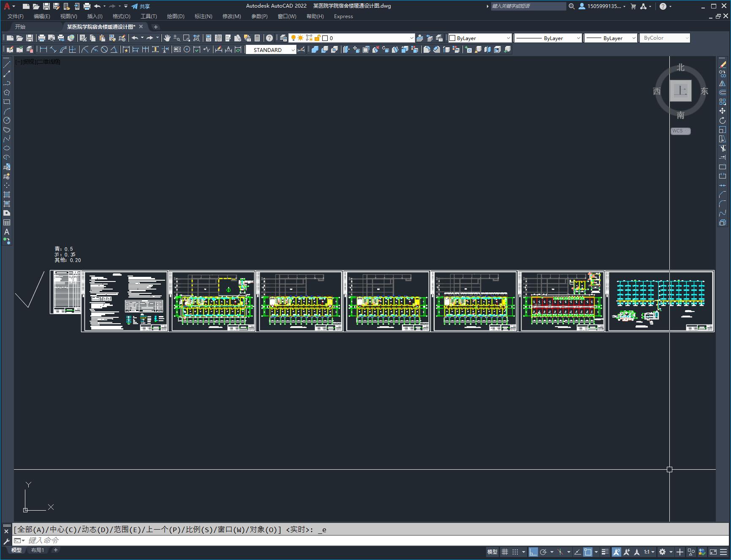This screenshot has height=560, width=731.
Task: Select the Table draw tool
Action: [7, 222]
